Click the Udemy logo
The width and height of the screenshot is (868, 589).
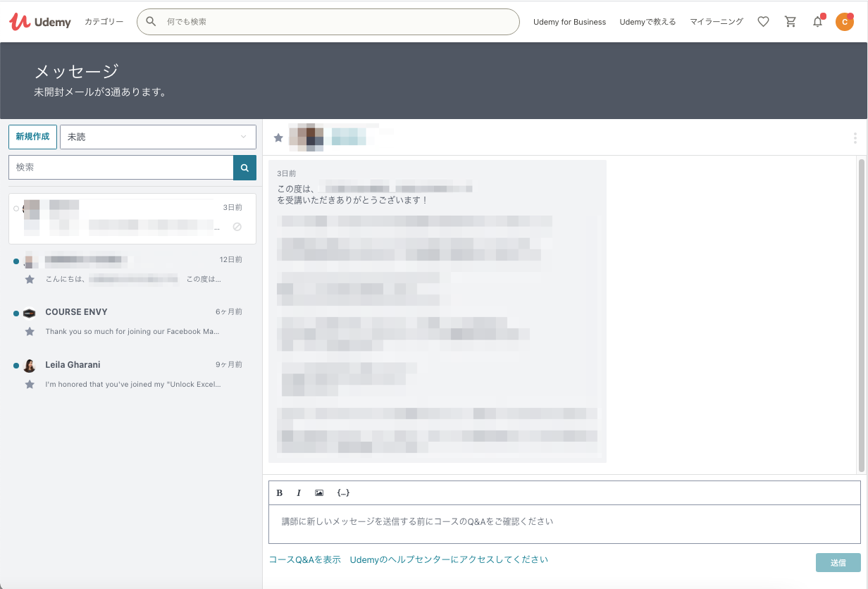[x=40, y=22]
